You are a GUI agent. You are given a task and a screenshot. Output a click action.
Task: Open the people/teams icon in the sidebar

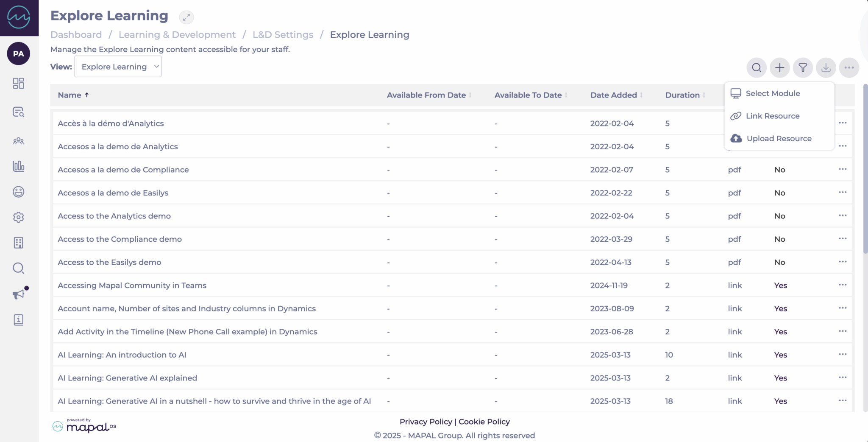click(19, 141)
